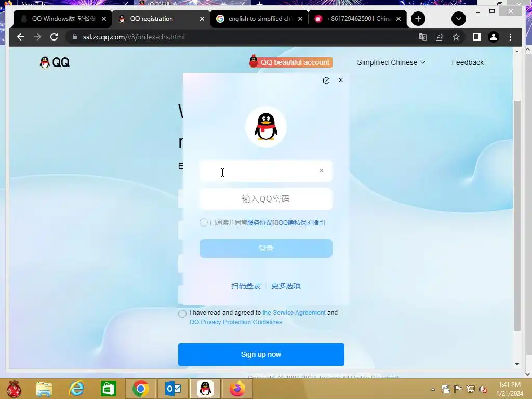Click the Start ornament button on taskbar
This screenshot has height=399, width=532.
[14, 389]
